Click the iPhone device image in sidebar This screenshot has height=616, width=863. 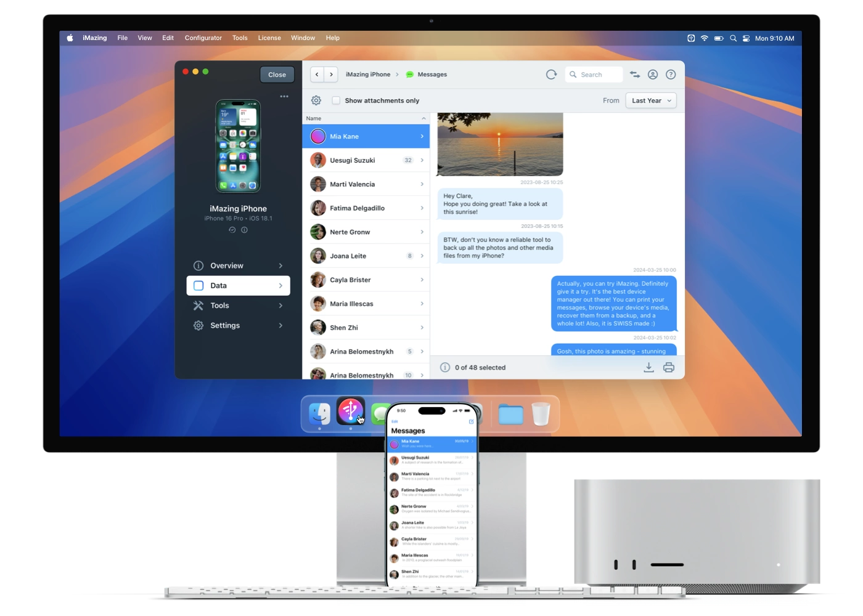pyautogui.click(x=238, y=147)
